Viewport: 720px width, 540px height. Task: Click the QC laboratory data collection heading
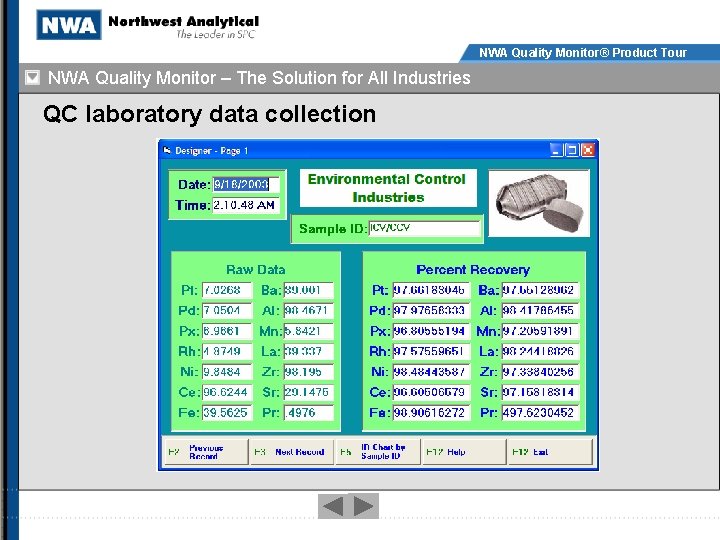pyautogui.click(x=209, y=114)
